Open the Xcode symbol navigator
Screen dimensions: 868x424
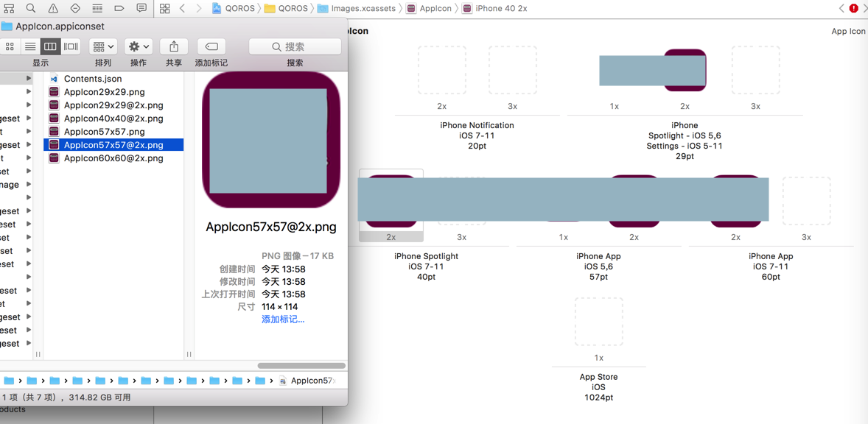pos(10,8)
